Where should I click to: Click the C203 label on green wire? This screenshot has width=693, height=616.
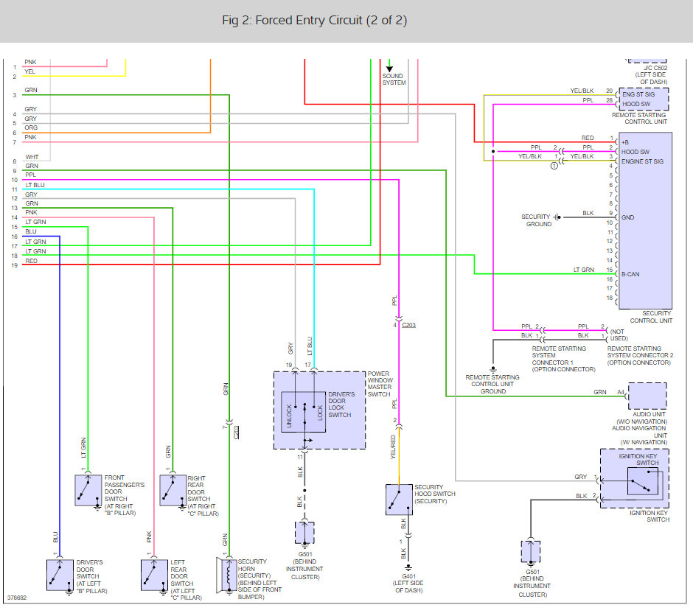pyautogui.click(x=237, y=433)
